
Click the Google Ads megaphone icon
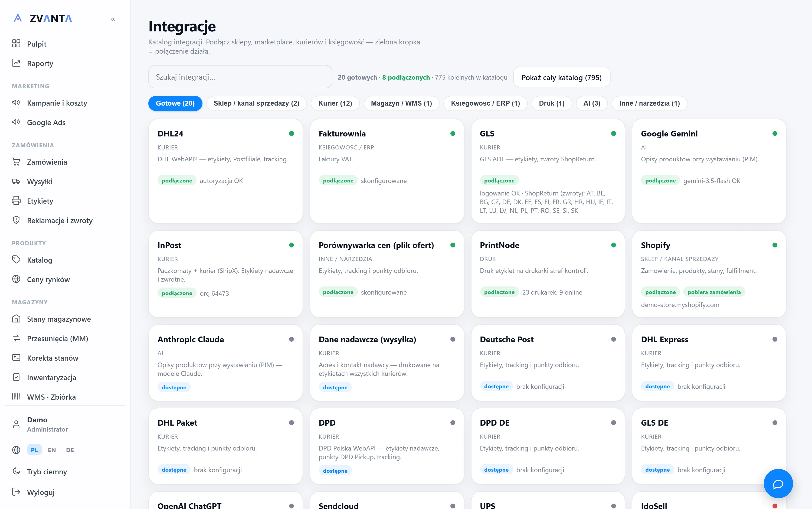pos(16,122)
